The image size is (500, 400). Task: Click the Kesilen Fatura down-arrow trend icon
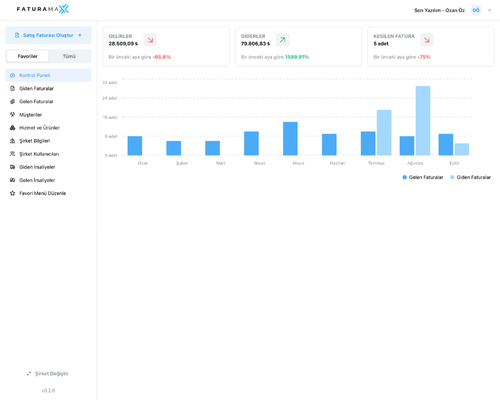tap(427, 40)
